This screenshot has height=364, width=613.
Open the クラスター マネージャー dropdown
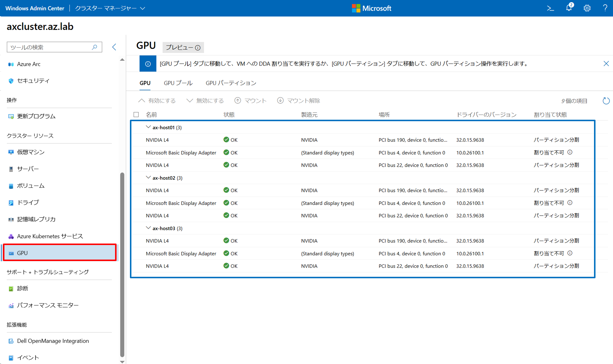point(110,8)
